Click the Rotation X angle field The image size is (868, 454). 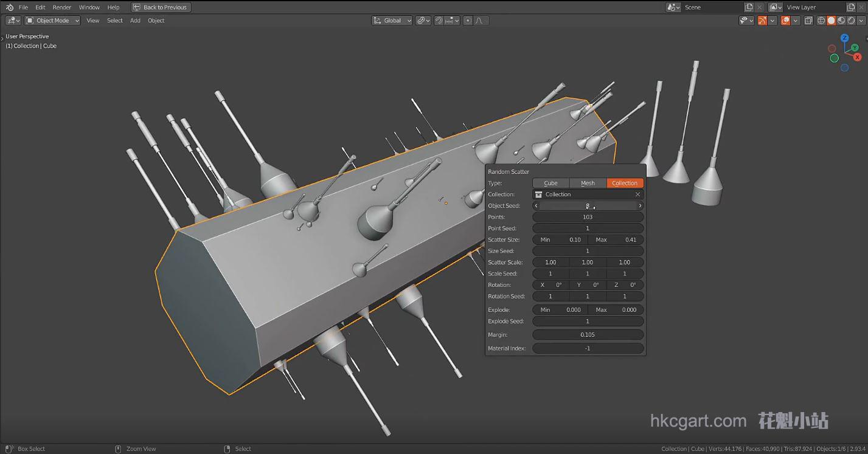(x=550, y=285)
